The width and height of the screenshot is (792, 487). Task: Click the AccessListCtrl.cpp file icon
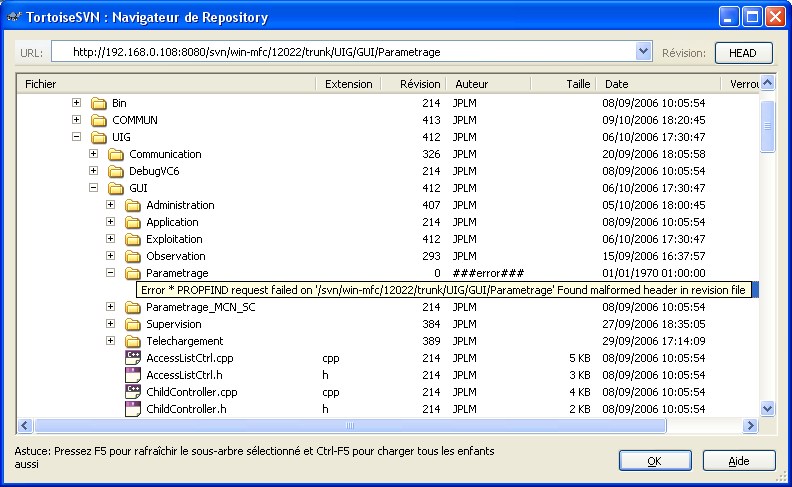133,358
